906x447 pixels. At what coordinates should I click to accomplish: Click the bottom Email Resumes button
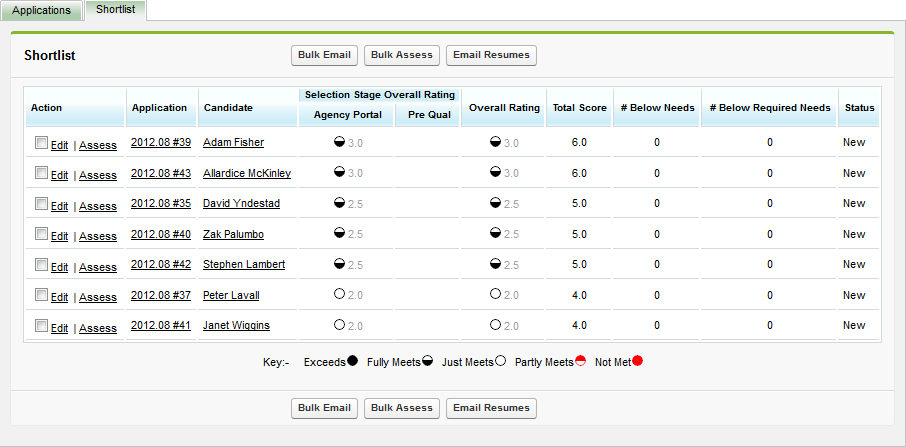(491, 408)
